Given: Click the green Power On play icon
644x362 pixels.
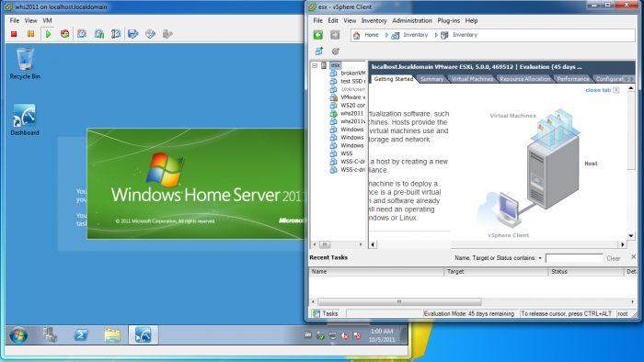Looking at the screenshot, I should point(48,34).
